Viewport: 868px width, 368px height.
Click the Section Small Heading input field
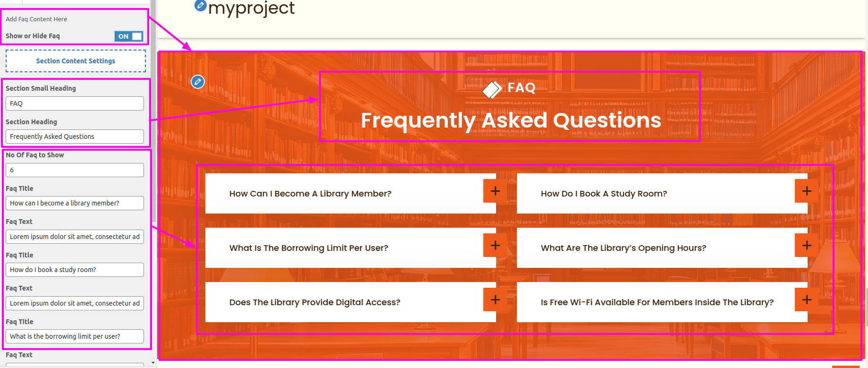coord(75,103)
